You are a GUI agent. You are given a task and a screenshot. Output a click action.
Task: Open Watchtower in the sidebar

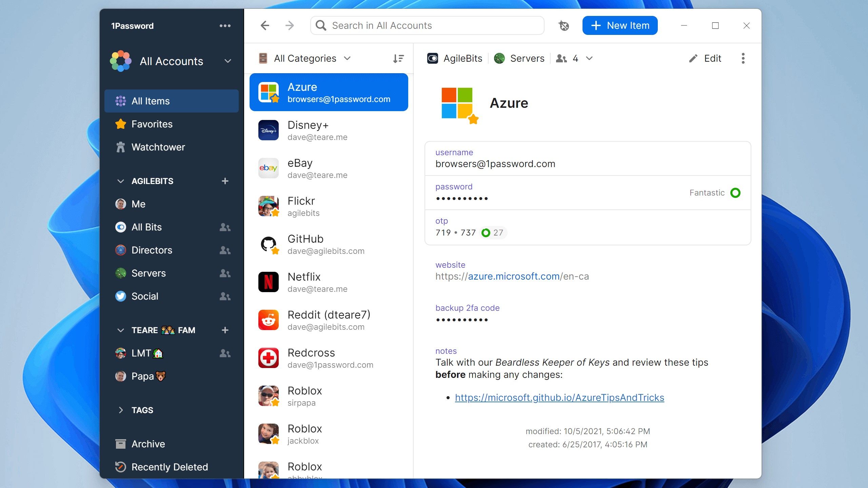pyautogui.click(x=172, y=147)
